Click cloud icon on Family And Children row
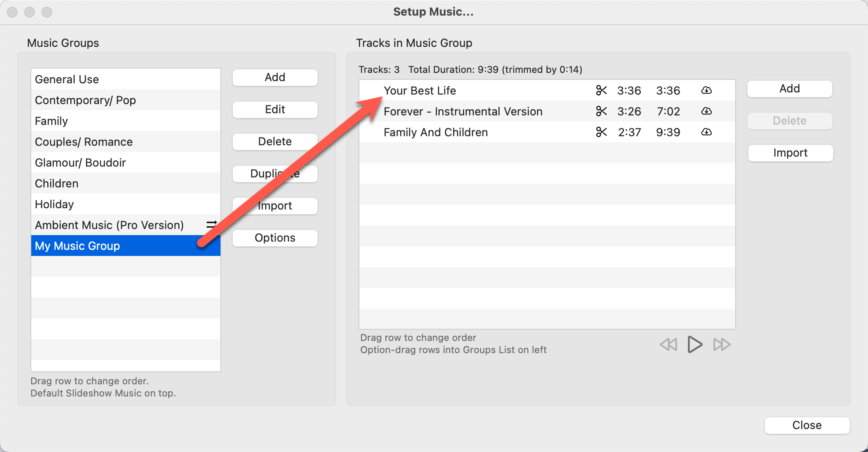Screen dimensions: 868x452 (706, 132)
